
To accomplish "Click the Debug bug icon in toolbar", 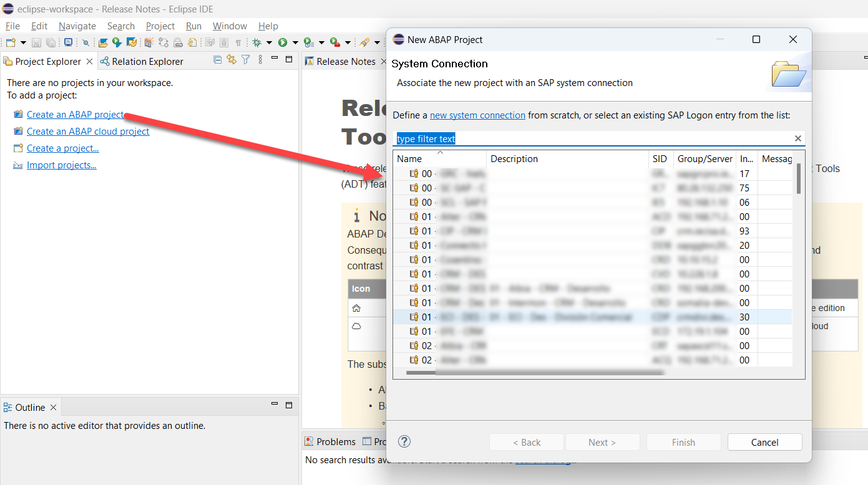I will click(x=256, y=42).
